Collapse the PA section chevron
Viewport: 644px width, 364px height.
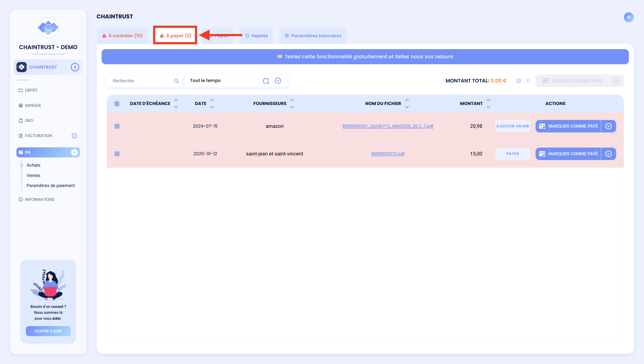click(x=74, y=152)
